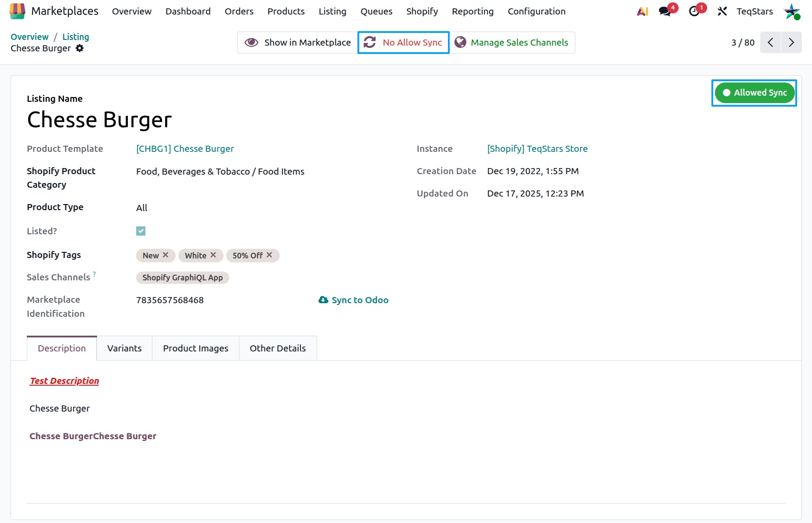Edit the Chesse Burger listing name field
Screen dimensions: 812x523
(99, 120)
